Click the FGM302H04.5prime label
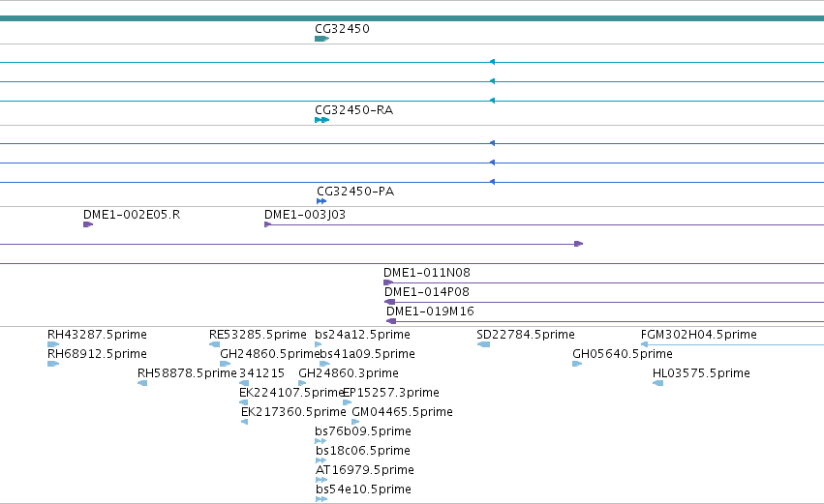Viewport: 824px width, 504px height. coord(699,335)
